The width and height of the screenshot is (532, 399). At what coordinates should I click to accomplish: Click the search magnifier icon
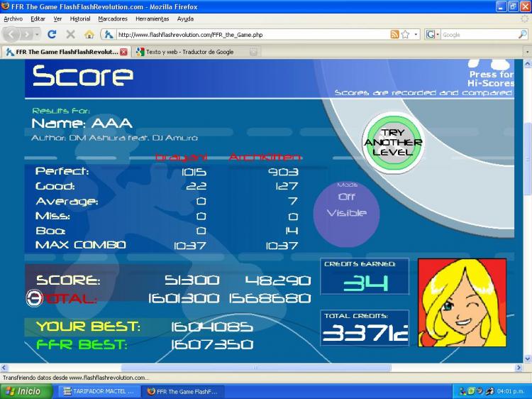tap(523, 34)
